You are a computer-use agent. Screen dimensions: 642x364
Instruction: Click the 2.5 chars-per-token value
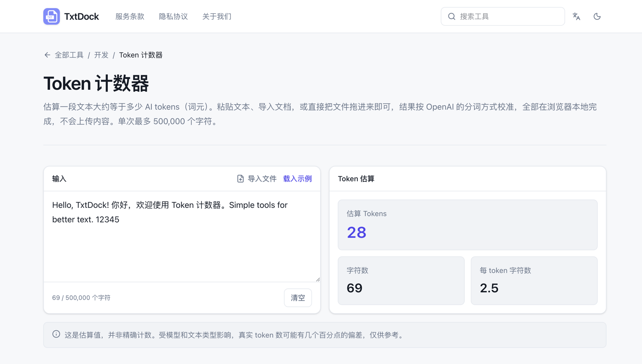coord(489,288)
